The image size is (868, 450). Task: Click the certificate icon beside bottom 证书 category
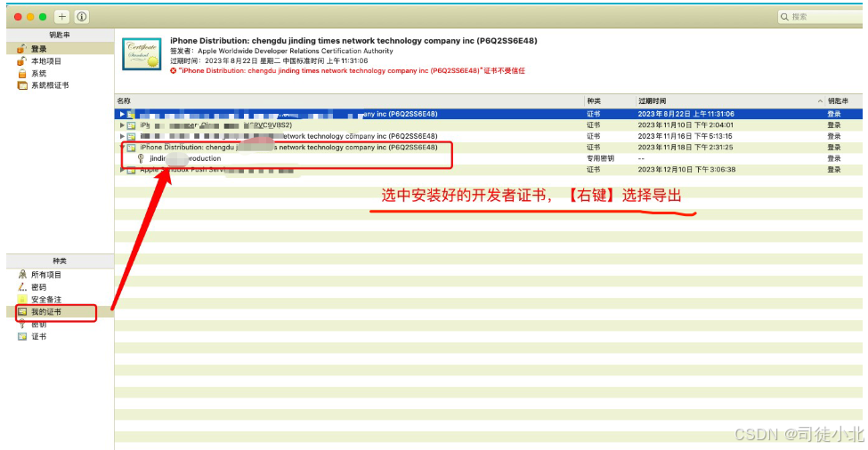(x=22, y=336)
